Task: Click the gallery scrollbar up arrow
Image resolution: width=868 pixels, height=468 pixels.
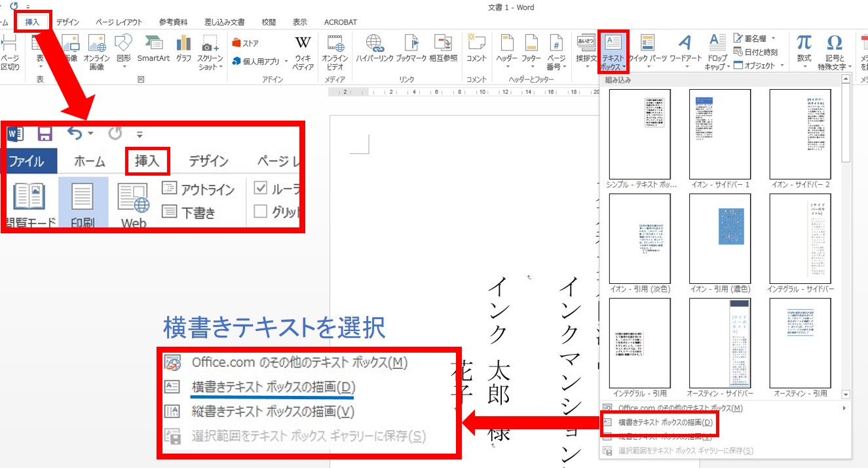Action: coord(846,79)
